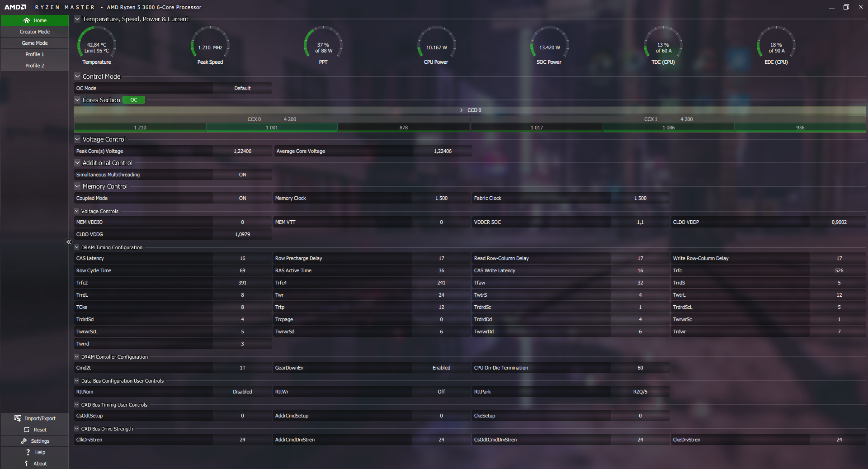Collapse Temperature, Speed, Power & Current section
This screenshot has height=469, width=868.
point(77,19)
